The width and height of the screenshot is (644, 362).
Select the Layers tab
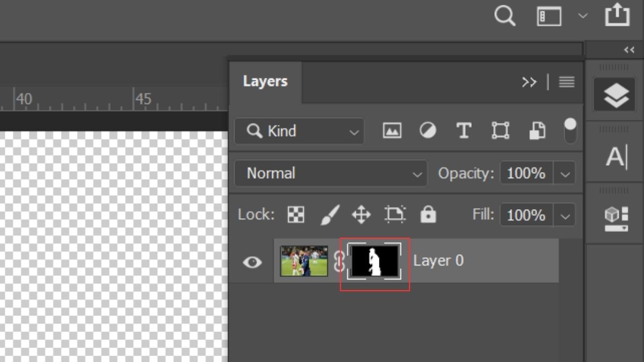[x=265, y=82]
